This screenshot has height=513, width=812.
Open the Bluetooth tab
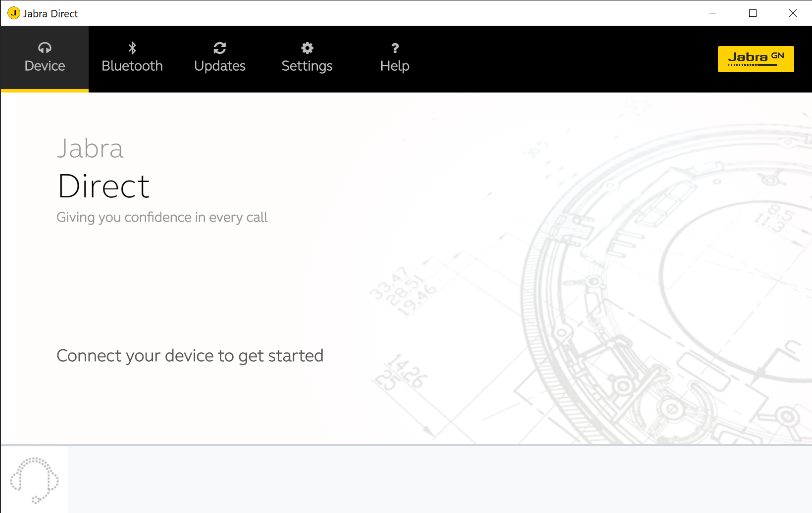(x=132, y=65)
